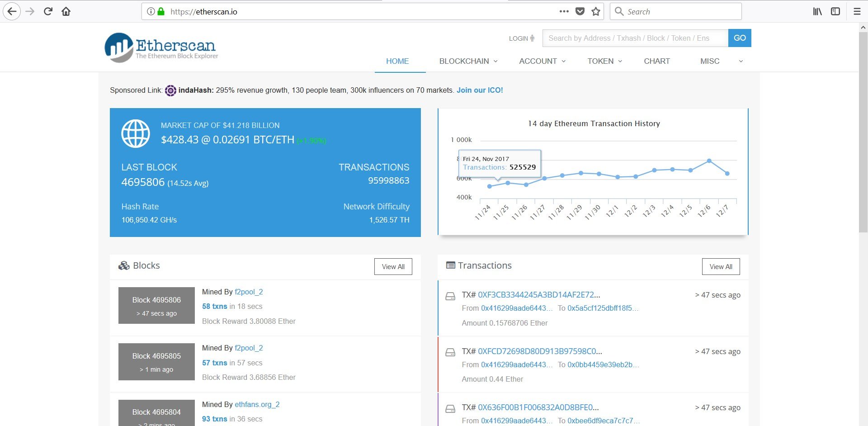Click the page vertical scrollbar thumb
Viewport: 868px width, 426px height.
click(x=863, y=132)
